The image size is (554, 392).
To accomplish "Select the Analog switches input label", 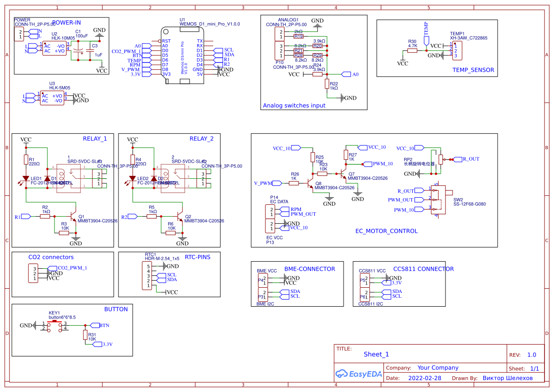I will pyautogui.click(x=294, y=106).
